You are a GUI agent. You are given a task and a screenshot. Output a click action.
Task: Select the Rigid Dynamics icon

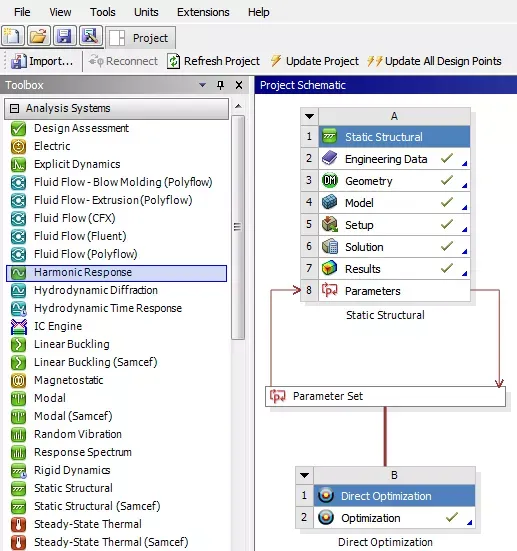(x=18, y=470)
